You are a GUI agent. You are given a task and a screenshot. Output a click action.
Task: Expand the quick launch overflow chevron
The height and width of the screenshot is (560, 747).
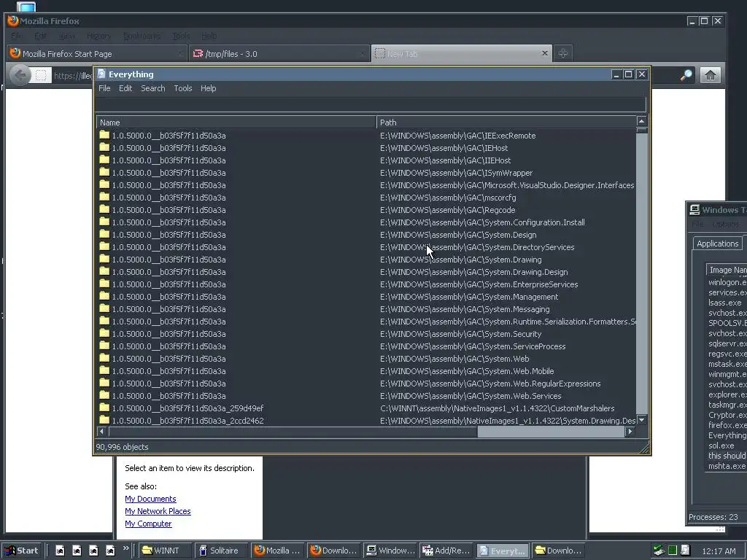click(x=125, y=548)
